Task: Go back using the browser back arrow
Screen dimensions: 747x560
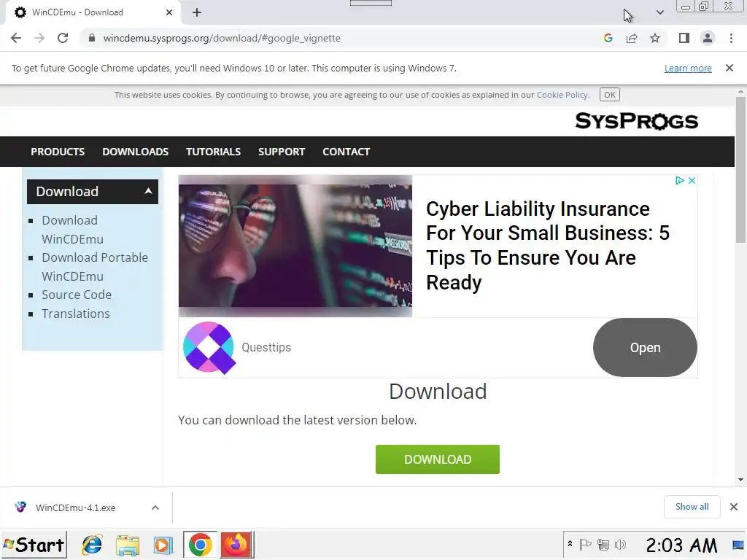Action: pyautogui.click(x=16, y=38)
